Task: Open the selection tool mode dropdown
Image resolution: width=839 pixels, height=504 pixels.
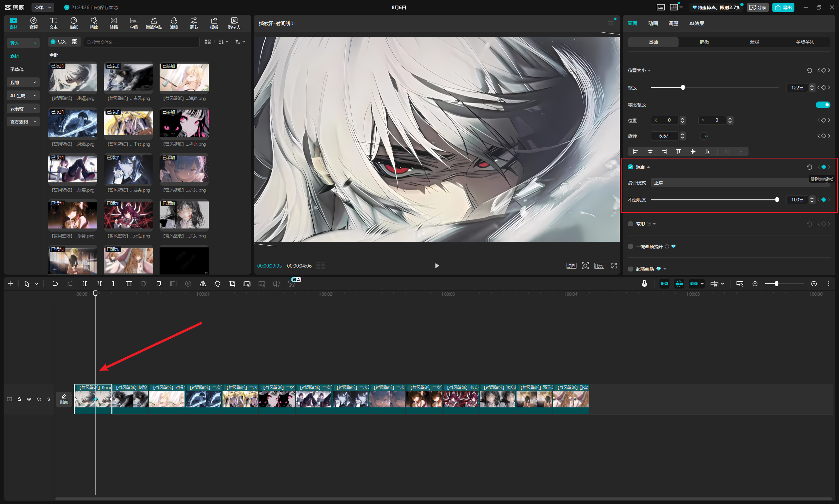Action: (x=36, y=284)
